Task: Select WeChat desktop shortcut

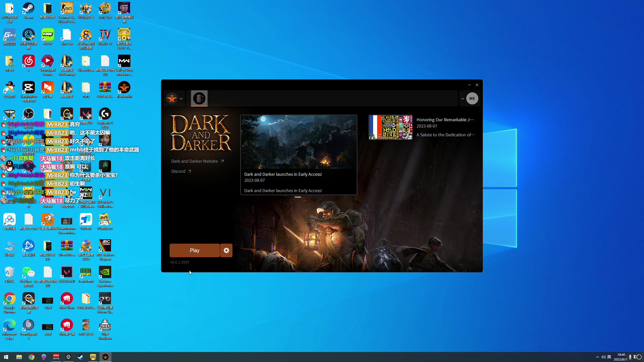Action: (x=28, y=277)
